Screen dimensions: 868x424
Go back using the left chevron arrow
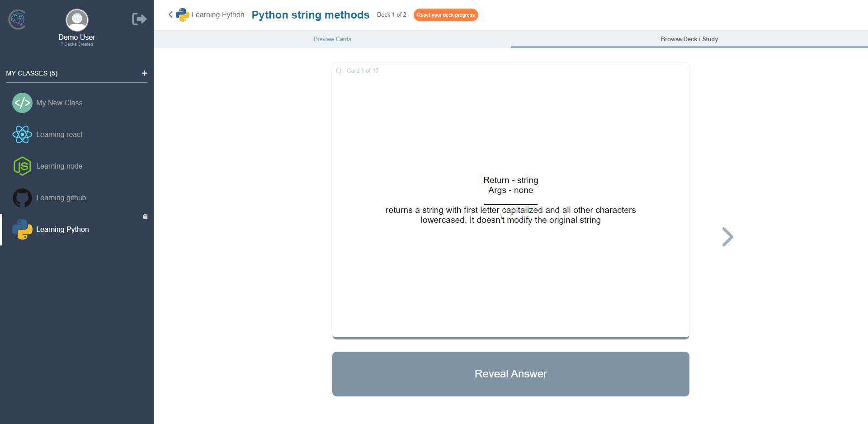click(170, 14)
